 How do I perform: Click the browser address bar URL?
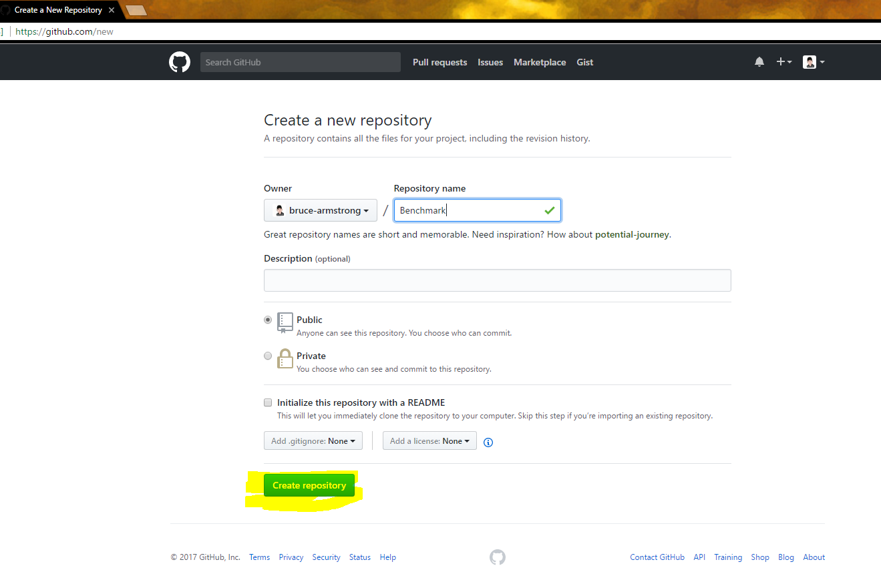coord(64,31)
